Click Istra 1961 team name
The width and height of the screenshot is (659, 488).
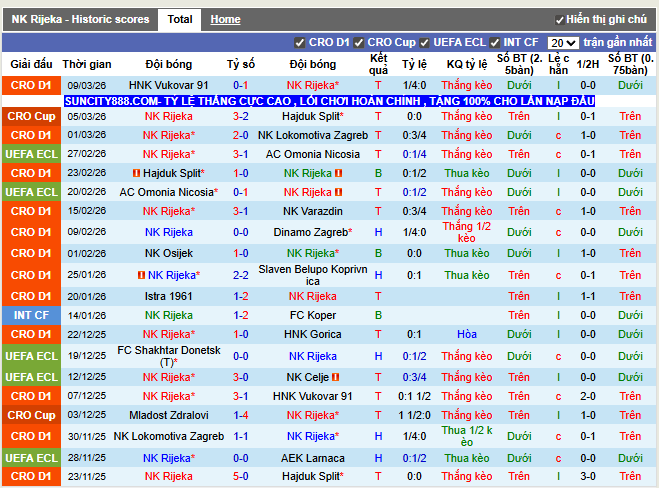pyautogui.click(x=169, y=296)
